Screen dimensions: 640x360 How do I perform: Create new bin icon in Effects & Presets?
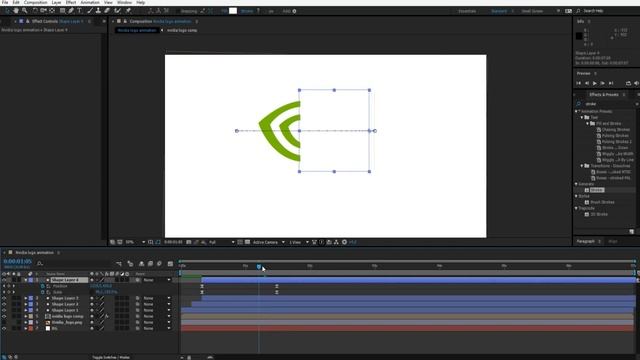631,231
